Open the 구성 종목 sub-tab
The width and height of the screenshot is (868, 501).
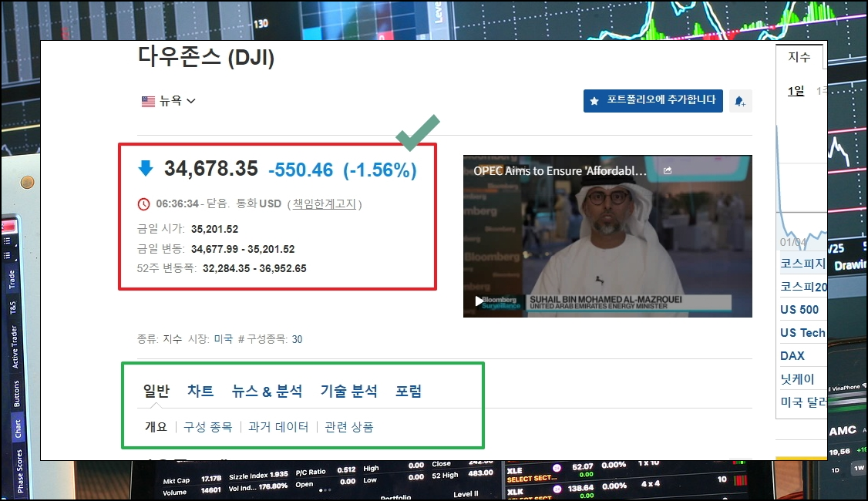tap(207, 427)
